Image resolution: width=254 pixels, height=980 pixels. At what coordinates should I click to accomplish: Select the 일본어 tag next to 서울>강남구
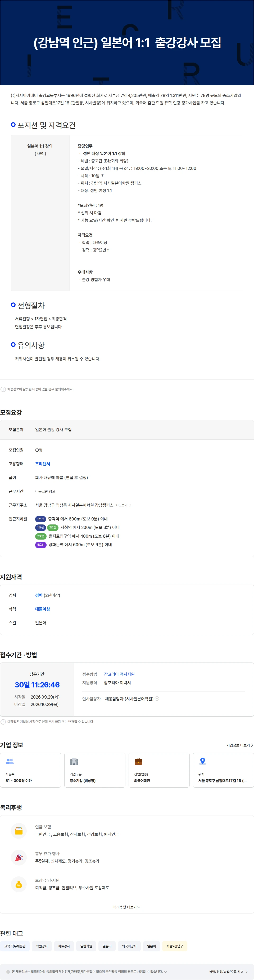(x=152, y=946)
